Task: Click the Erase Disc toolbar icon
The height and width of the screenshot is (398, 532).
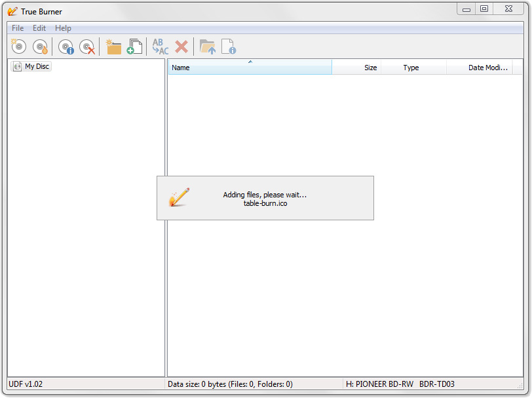Action: 86,47
